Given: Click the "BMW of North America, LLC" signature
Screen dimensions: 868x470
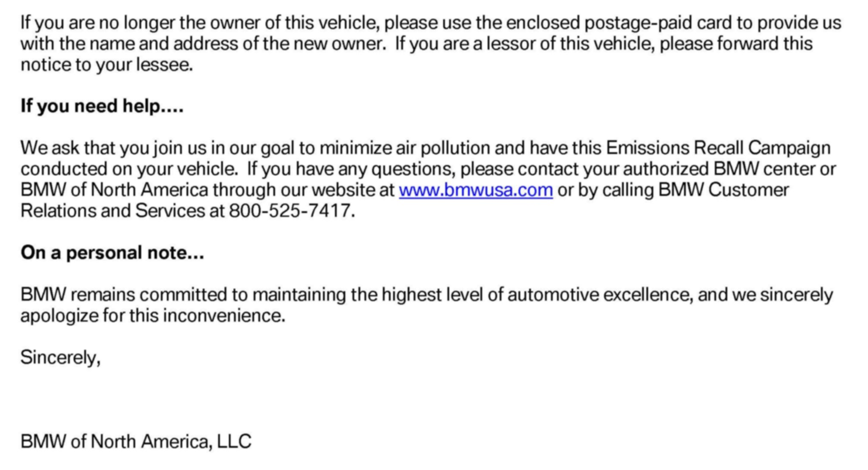Looking at the screenshot, I should tap(136, 441).
